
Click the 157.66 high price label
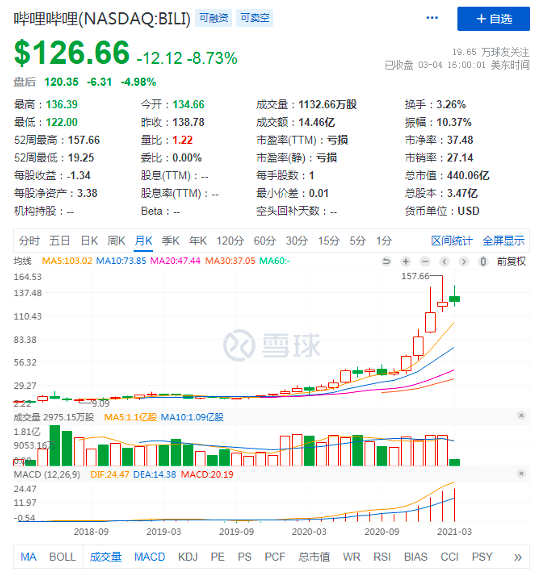(415, 276)
